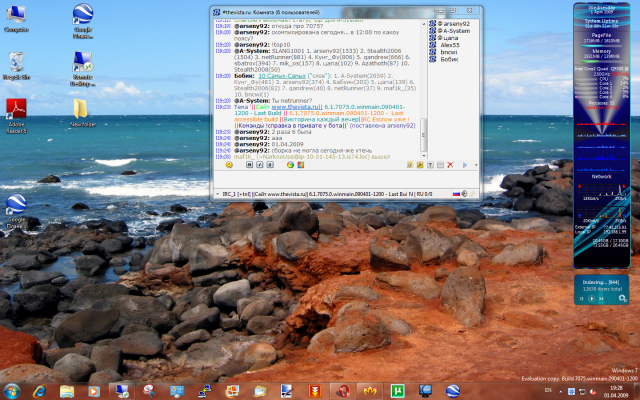The image size is (640, 400).
Task: Toggle bold text formatting in chat toolbar
Action: 249,165
